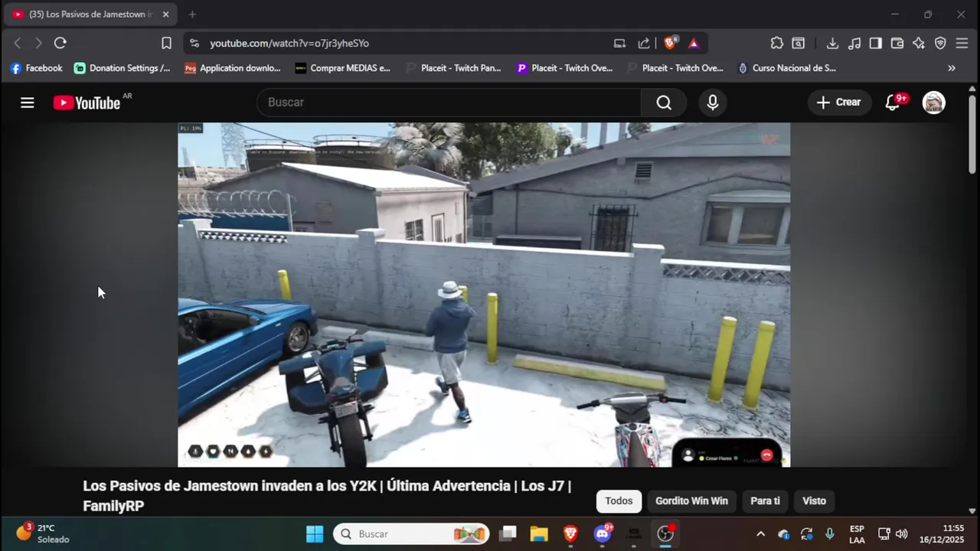Go forward with the browser forward arrow

38,44
